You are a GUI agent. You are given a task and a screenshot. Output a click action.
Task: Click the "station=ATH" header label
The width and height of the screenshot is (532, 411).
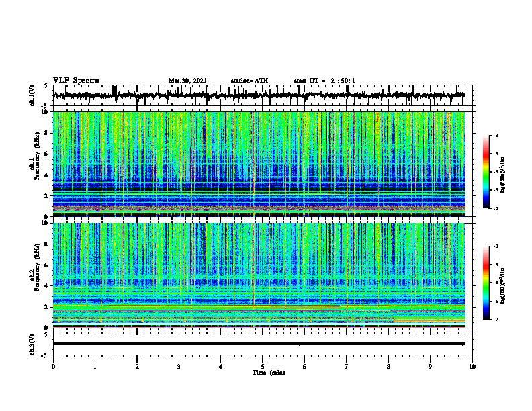[249, 81]
